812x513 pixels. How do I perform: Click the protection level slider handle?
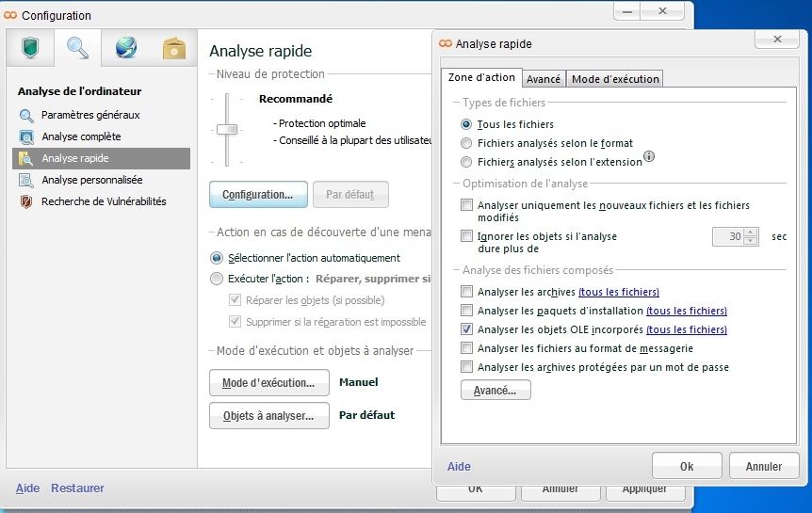[227, 129]
